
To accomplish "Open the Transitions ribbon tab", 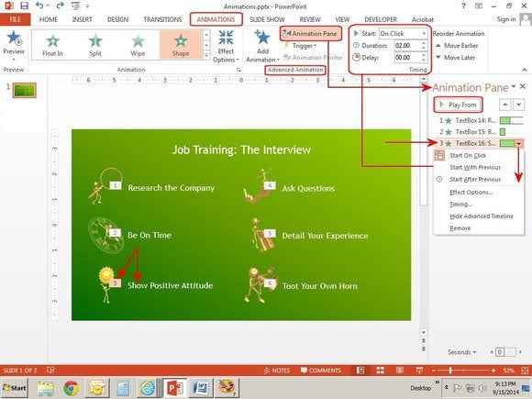I will pos(162,19).
